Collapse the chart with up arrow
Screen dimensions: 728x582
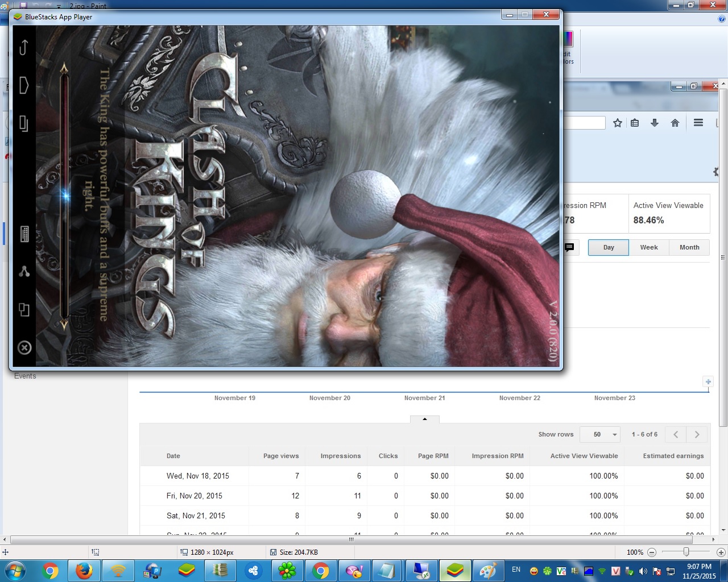tap(424, 419)
